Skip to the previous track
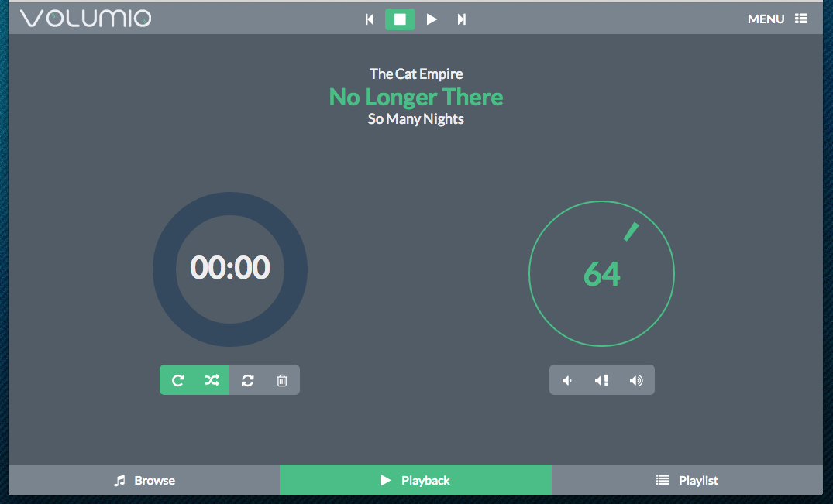This screenshot has height=504, width=833. point(370,19)
